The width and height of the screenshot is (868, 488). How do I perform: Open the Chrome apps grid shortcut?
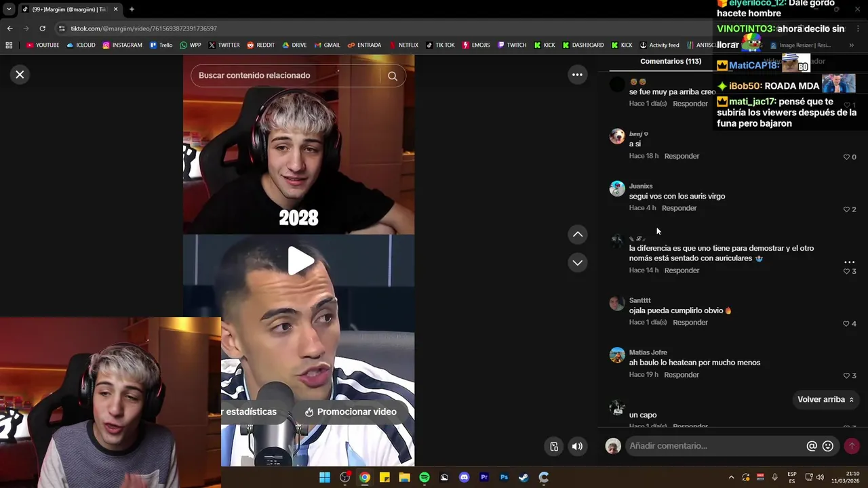tap(9, 45)
